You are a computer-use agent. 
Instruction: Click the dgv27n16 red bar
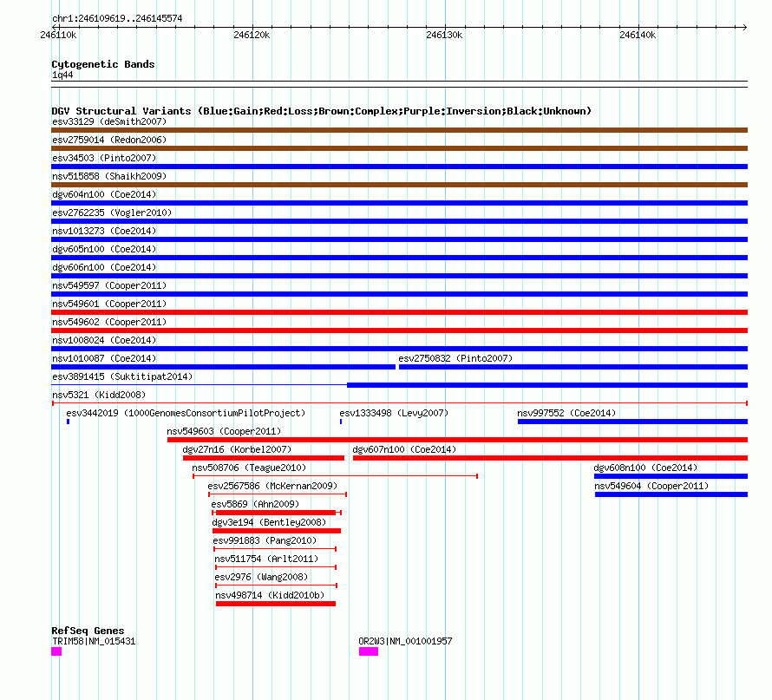[x=264, y=458]
